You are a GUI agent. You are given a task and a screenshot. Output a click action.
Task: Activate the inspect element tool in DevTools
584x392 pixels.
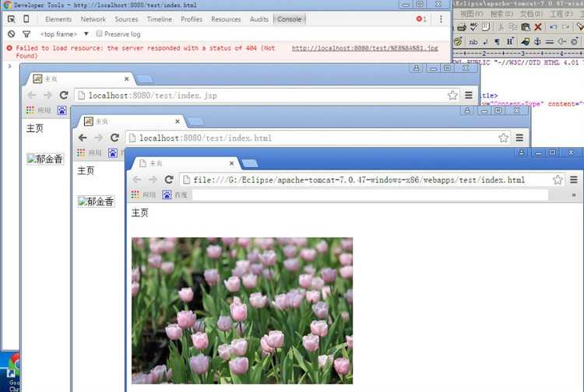click(x=12, y=19)
